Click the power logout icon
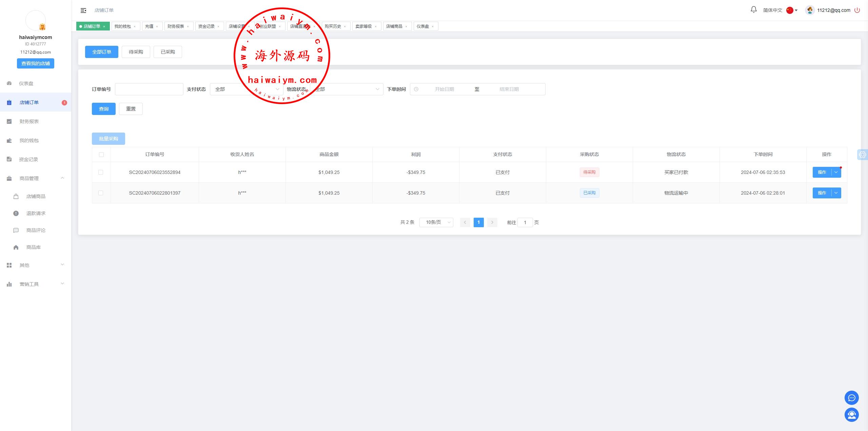 tap(857, 10)
